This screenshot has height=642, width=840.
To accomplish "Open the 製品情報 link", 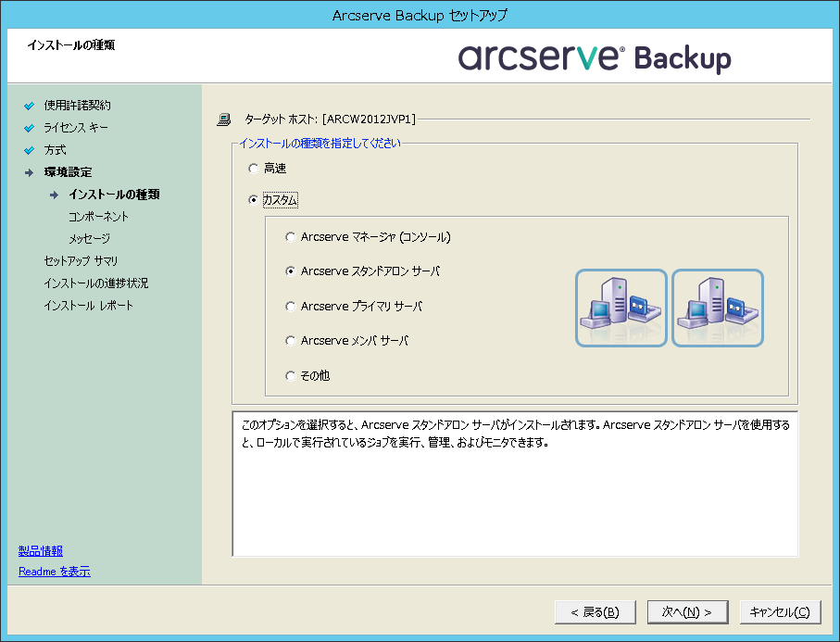I will 41,551.
